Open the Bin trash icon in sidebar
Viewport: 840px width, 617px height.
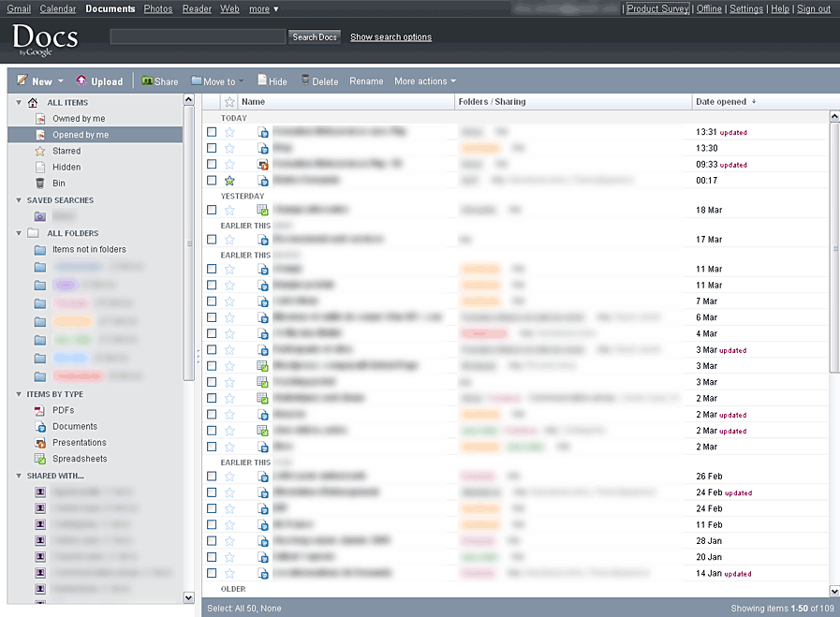click(39, 184)
